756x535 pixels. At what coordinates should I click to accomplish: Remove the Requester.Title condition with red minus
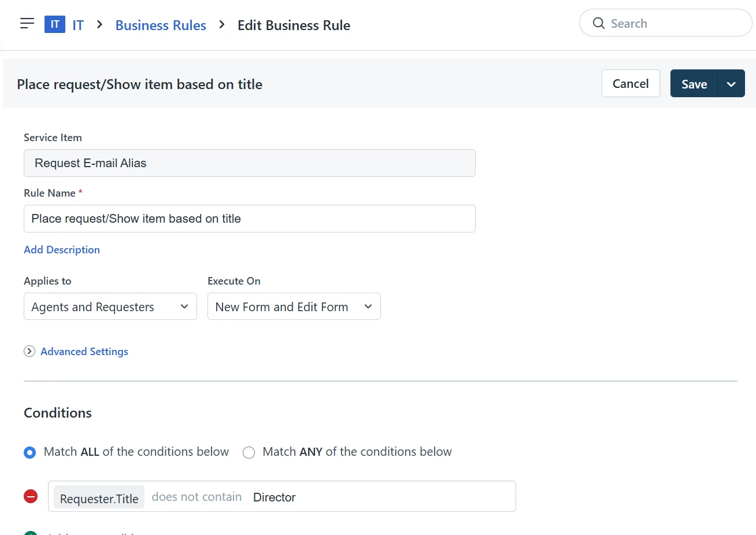pyautogui.click(x=31, y=496)
